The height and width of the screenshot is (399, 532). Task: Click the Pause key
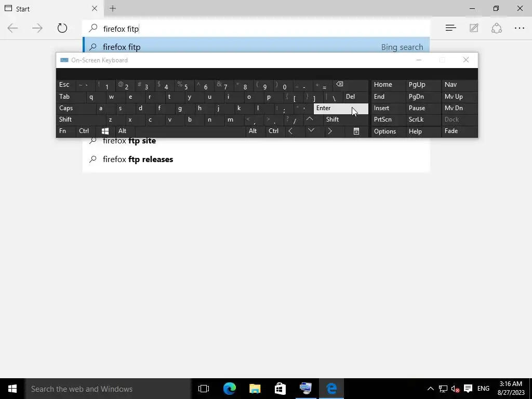423,108
